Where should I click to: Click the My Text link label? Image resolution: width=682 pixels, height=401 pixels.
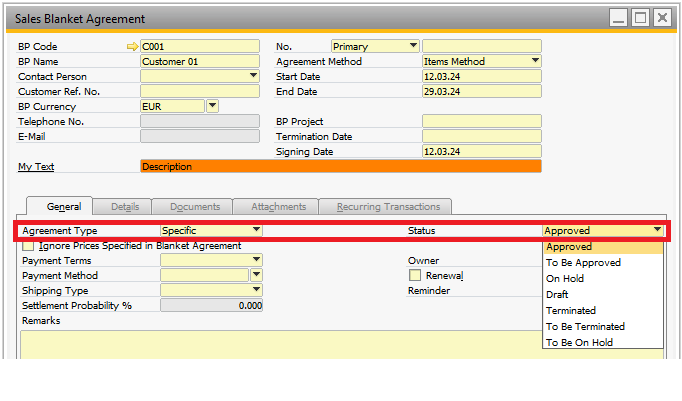(x=36, y=167)
